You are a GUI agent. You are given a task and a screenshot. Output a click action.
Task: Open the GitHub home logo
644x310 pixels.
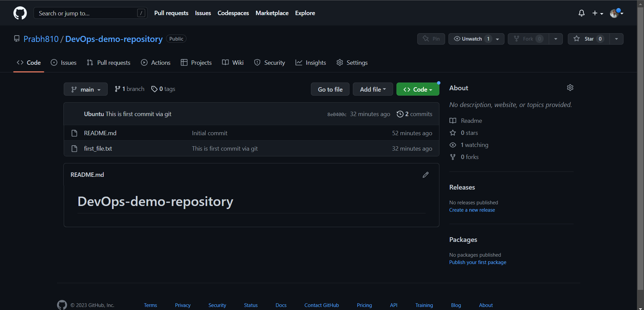pos(20,13)
